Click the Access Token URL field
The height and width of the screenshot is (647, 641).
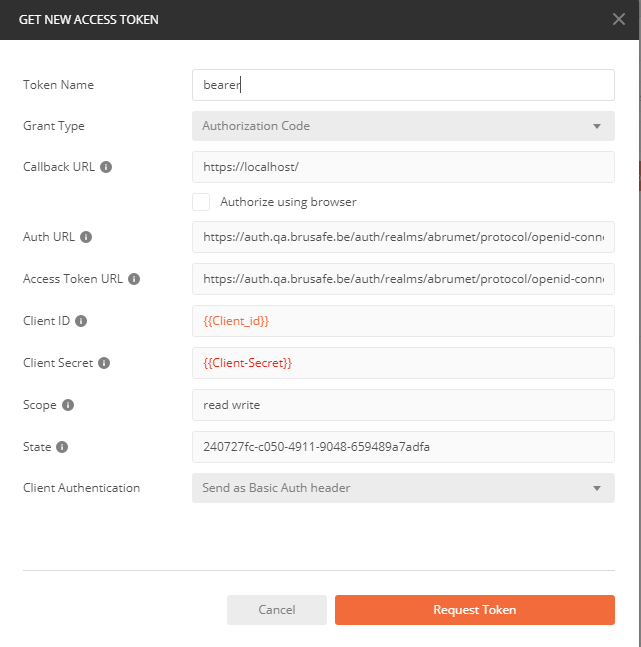pos(403,279)
